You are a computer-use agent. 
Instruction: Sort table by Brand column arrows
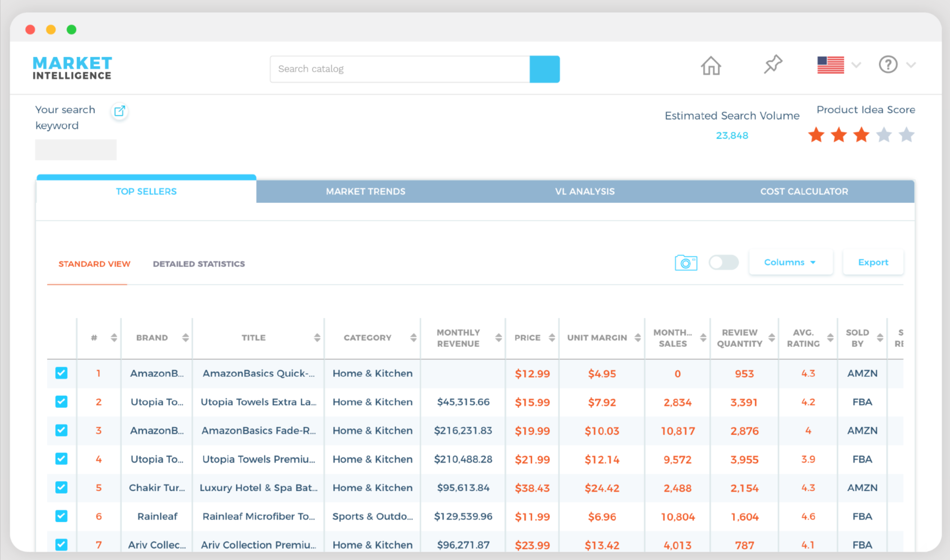click(185, 338)
